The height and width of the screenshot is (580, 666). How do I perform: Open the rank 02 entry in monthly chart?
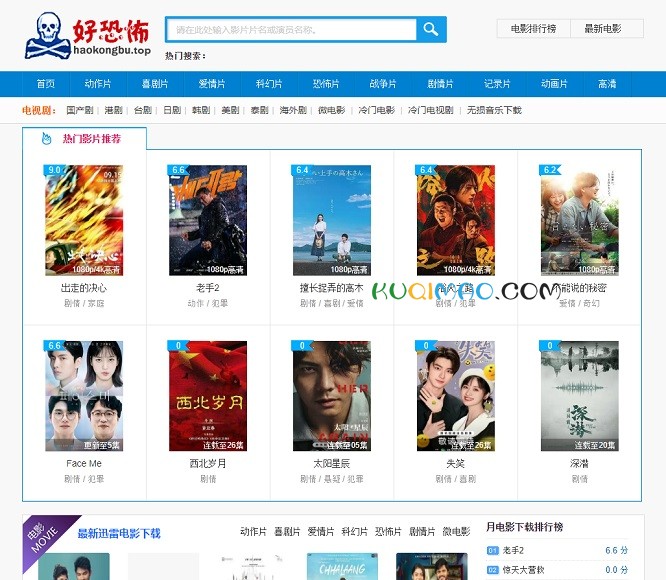tap(523, 570)
